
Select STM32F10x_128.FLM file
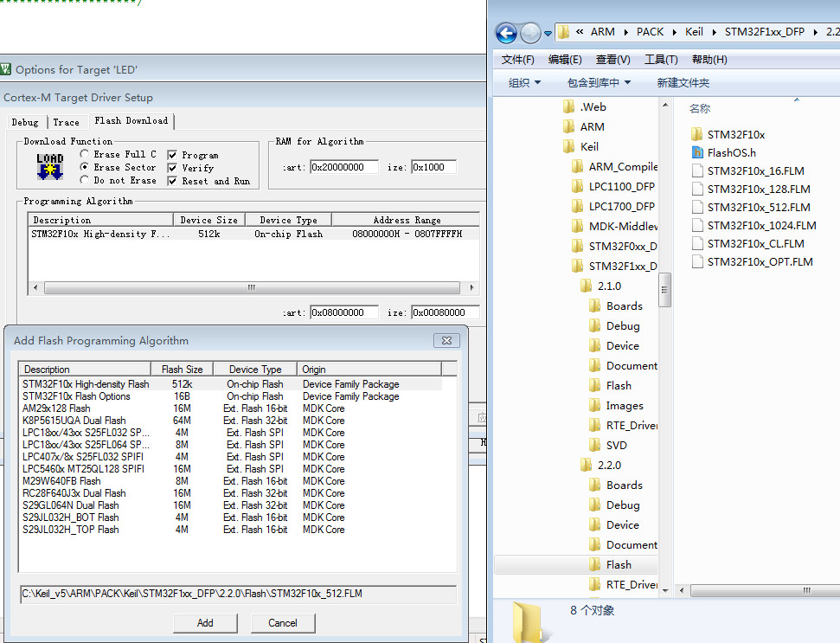point(751,190)
